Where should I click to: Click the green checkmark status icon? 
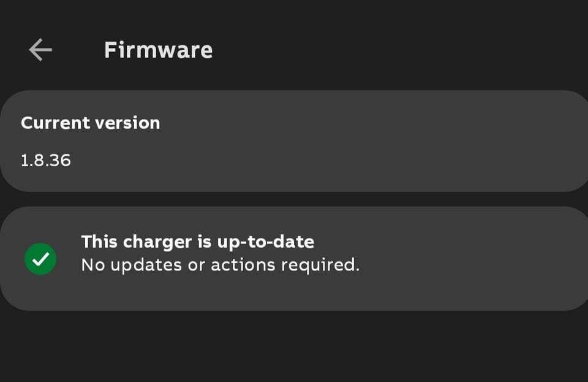(40, 259)
